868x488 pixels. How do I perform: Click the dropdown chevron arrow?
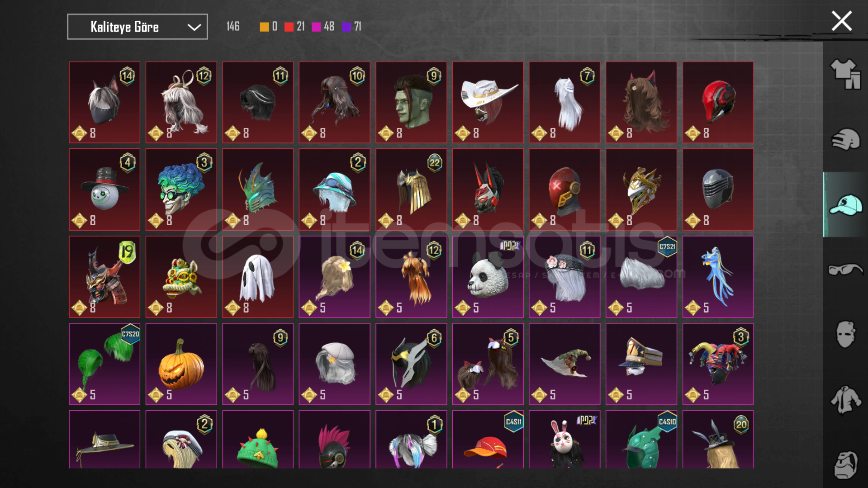pos(194,27)
